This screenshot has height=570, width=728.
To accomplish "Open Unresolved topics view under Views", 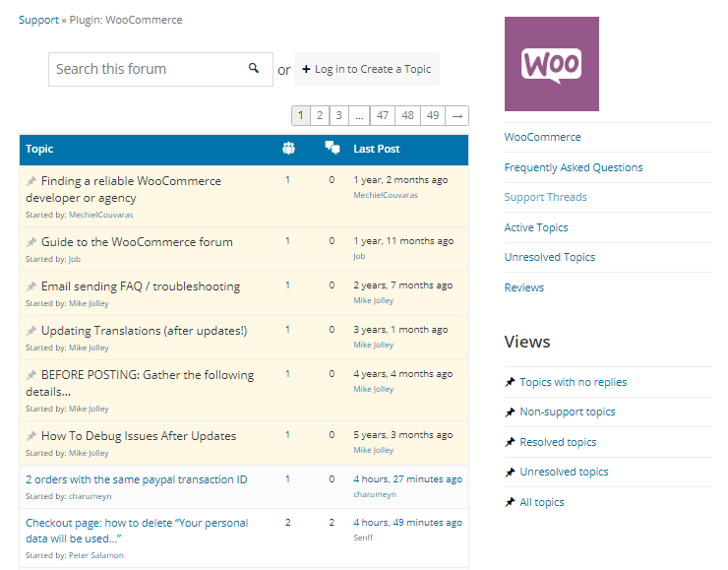I will click(564, 472).
